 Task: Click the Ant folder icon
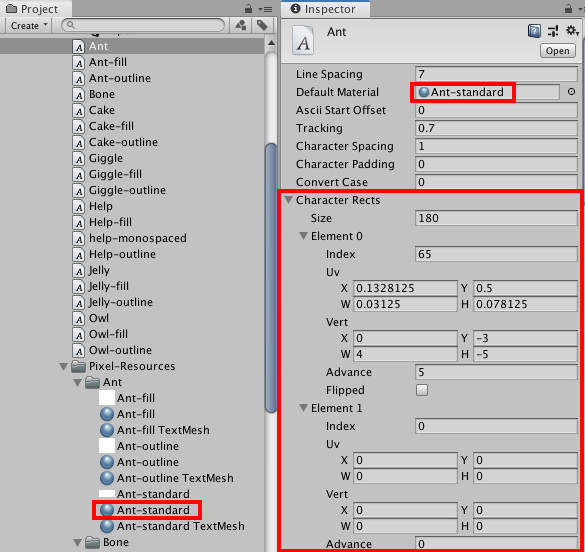92,382
